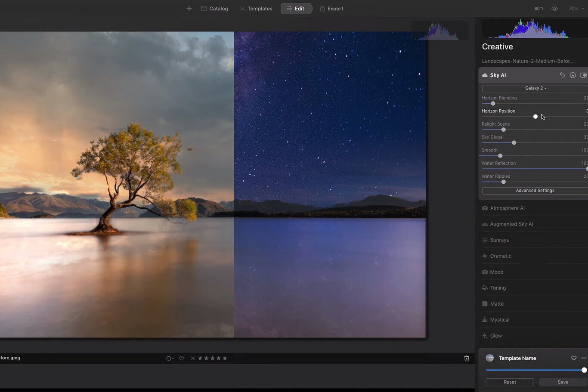The height and width of the screenshot is (392, 588).
Task: Expand Advanced Settings in Sky AI
Action: coord(535,191)
